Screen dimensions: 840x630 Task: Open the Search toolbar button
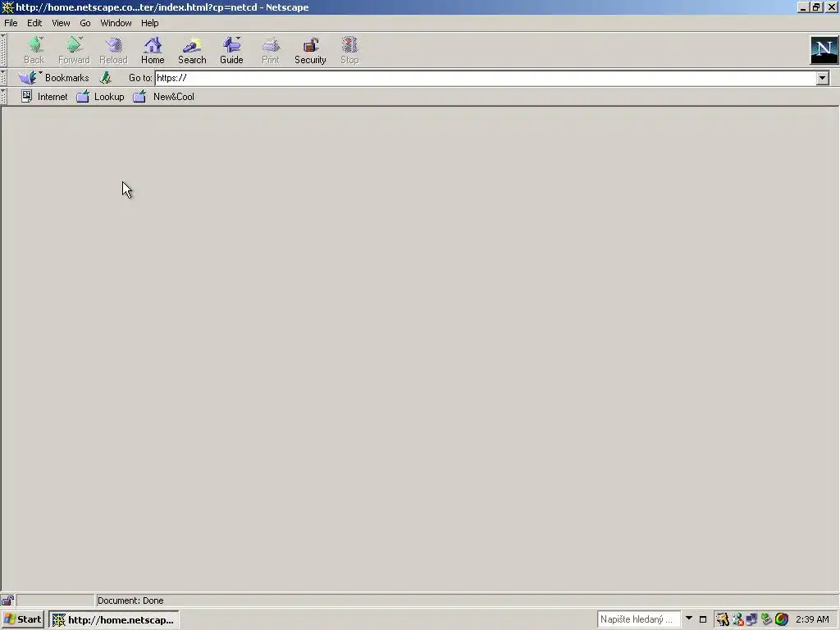(x=192, y=51)
